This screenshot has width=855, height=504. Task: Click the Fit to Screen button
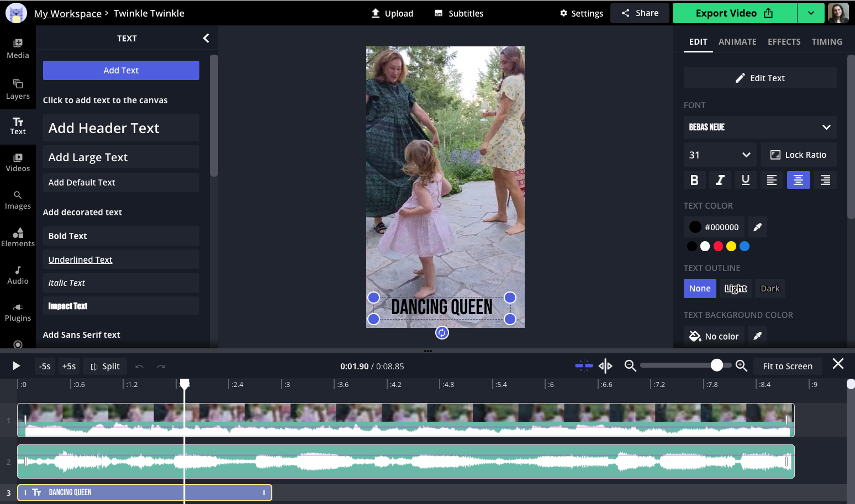[x=787, y=366]
